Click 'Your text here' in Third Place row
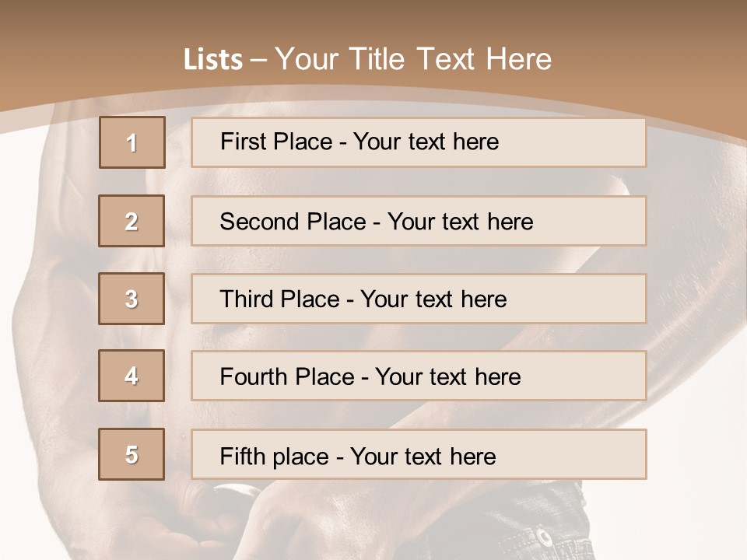Viewport: 747px width, 560px height. [433, 299]
